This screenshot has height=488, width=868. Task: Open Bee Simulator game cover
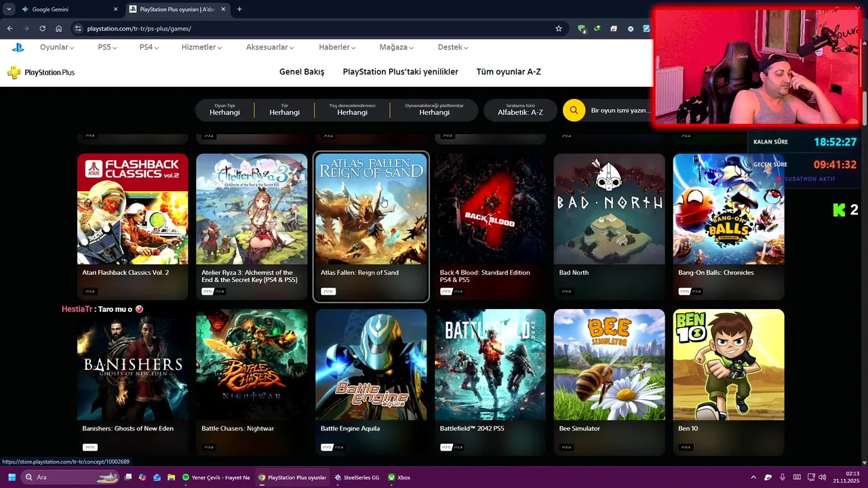[x=610, y=365]
